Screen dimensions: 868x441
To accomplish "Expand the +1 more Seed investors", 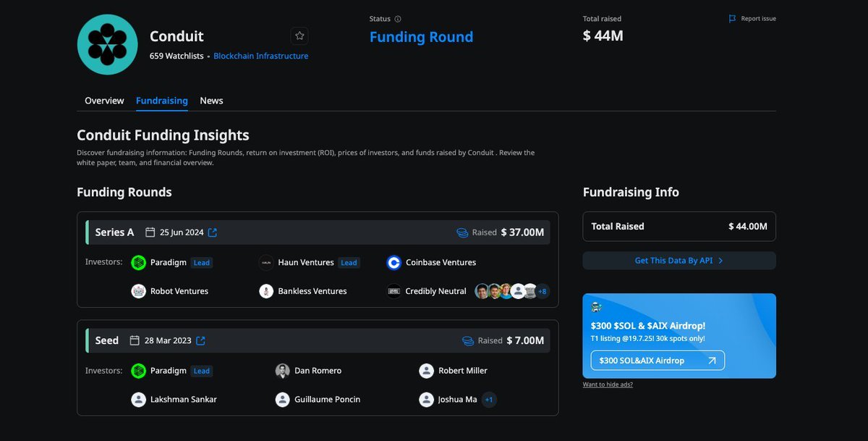I will [x=489, y=399].
